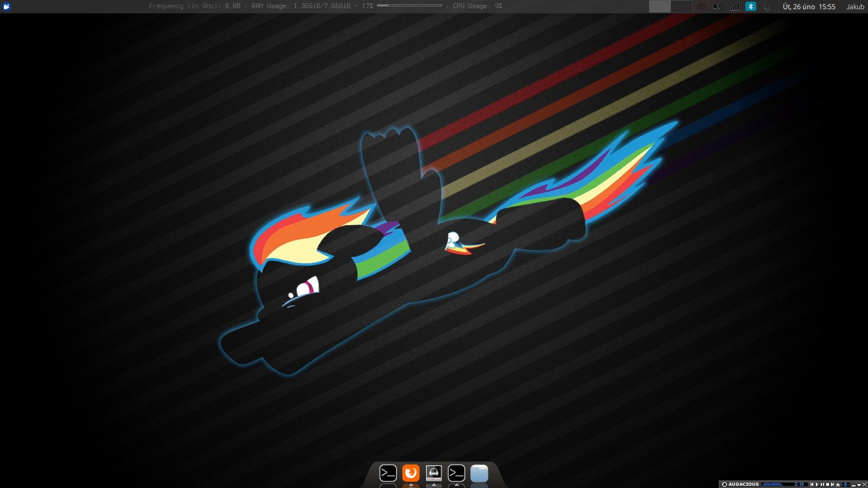Click the 2:19 elapsed time display
Screen dimensions: 868x488
pyautogui.click(x=799, y=484)
